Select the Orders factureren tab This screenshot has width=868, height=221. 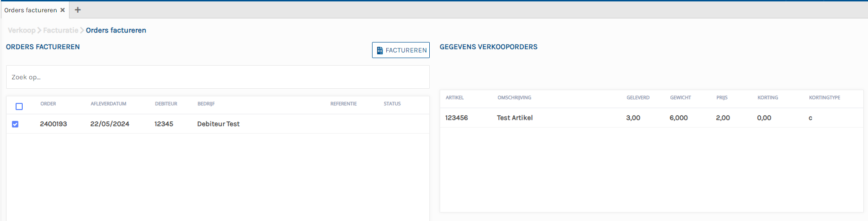30,10
